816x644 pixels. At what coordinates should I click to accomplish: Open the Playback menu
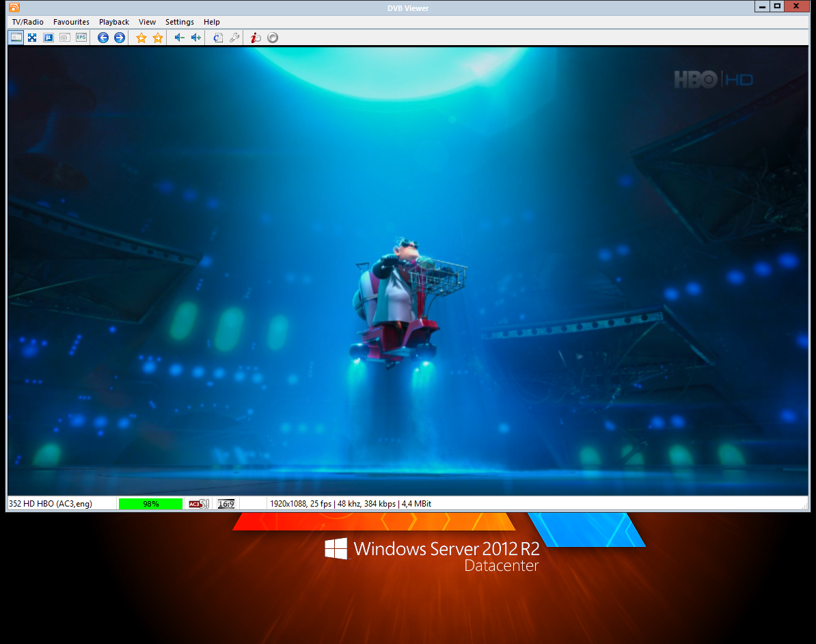pos(114,22)
